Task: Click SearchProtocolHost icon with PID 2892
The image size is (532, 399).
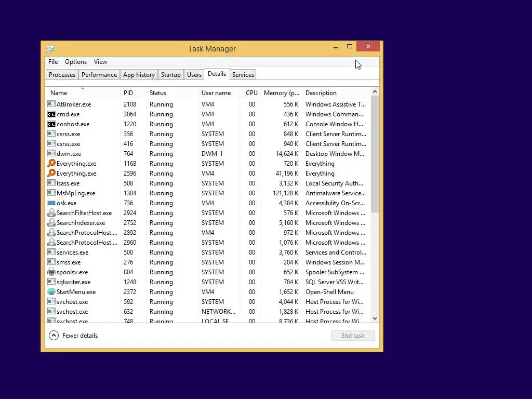Action: point(51,232)
